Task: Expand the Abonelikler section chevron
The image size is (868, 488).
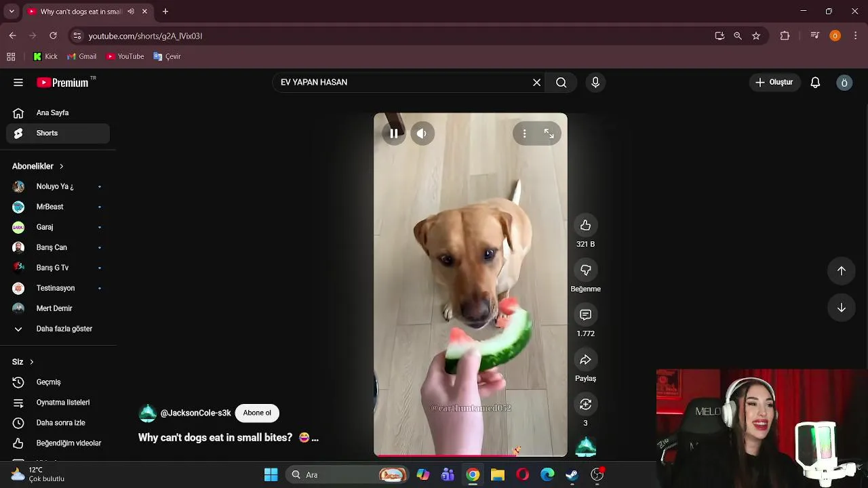Action: tap(61, 166)
